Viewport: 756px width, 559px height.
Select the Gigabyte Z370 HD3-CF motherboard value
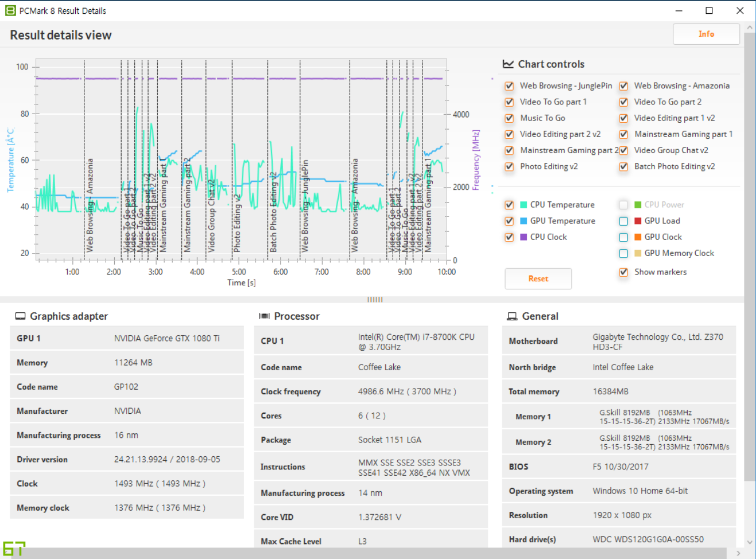[658, 341]
